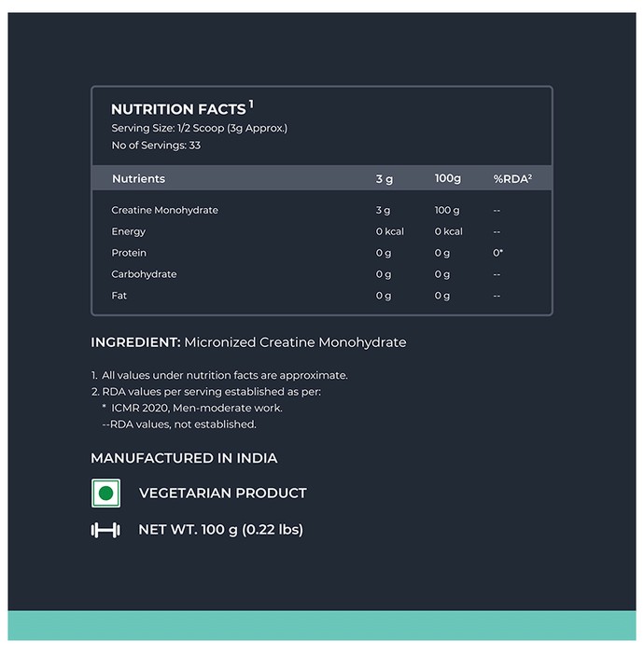Click the 100g column header
Screen dimensions: 644x653
[x=447, y=179]
